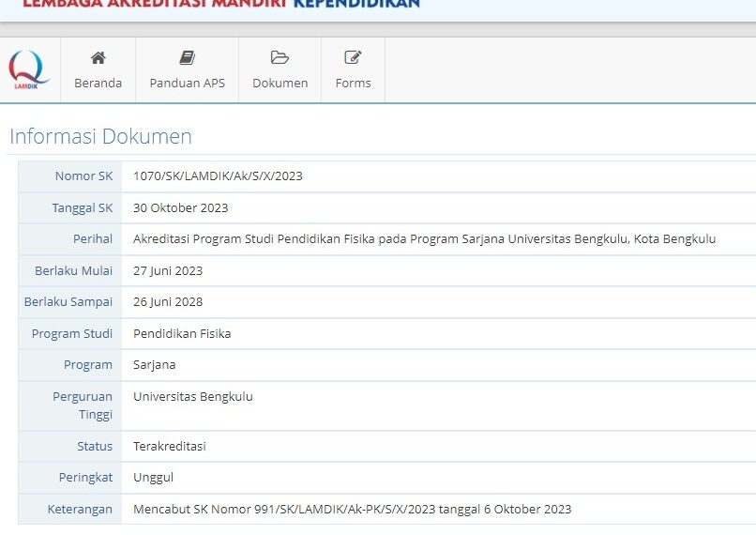The width and height of the screenshot is (756, 535).
Task: Click the Panduan APS book icon
Action: tap(187, 58)
